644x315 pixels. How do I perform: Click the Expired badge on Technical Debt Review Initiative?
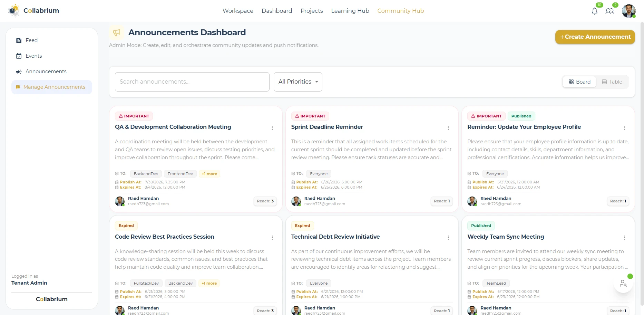[302, 226]
